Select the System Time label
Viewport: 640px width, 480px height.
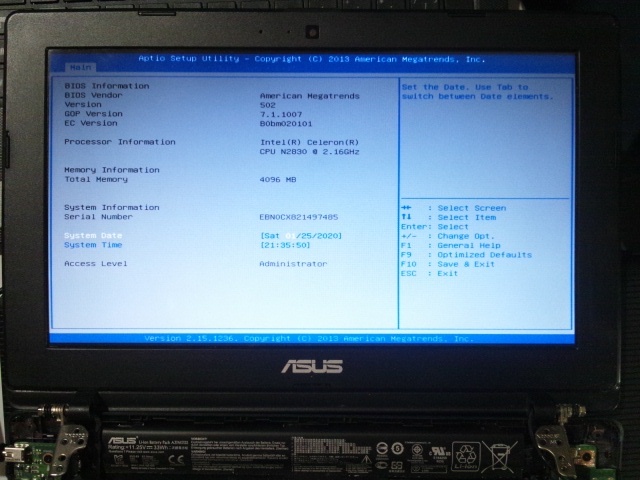(x=93, y=245)
